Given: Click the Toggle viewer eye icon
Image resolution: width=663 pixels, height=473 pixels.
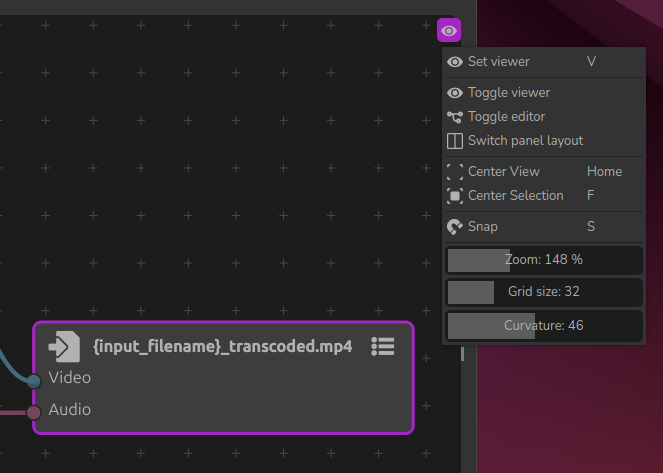Looking at the screenshot, I should (x=455, y=93).
